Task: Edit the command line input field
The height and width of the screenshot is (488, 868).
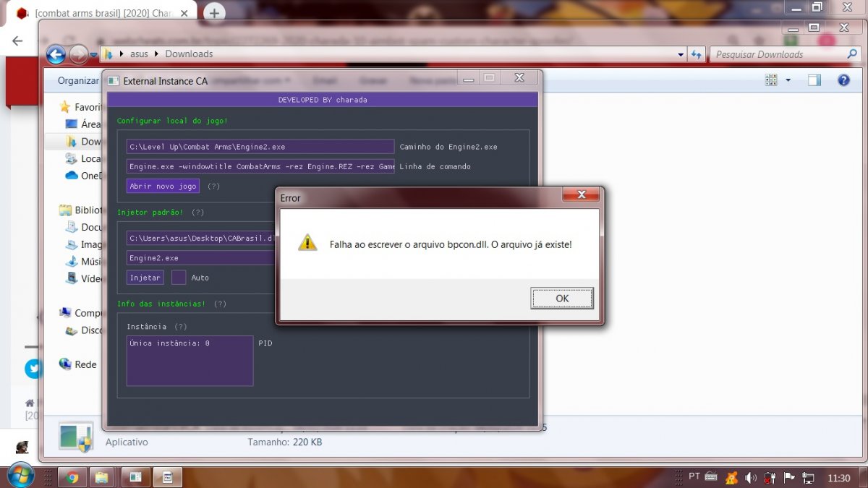Action: click(x=260, y=166)
